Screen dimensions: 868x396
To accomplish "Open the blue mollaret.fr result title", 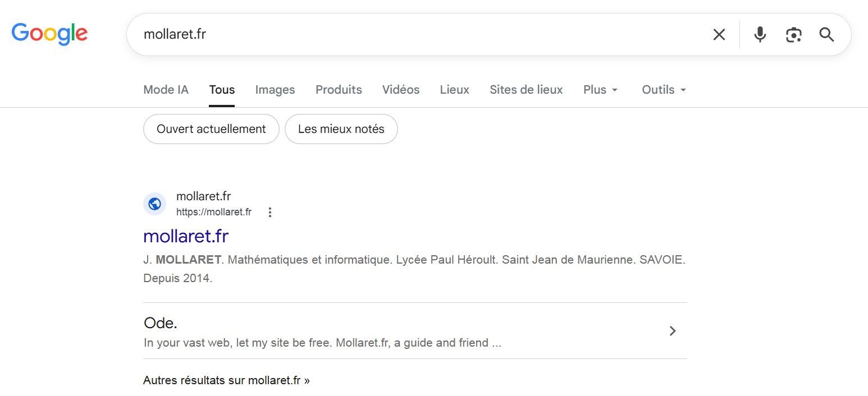I will tap(186, 236).
